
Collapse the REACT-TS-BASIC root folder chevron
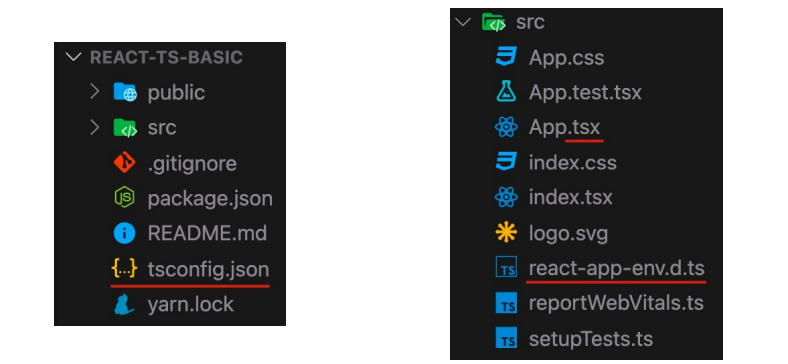click(73, 57)
